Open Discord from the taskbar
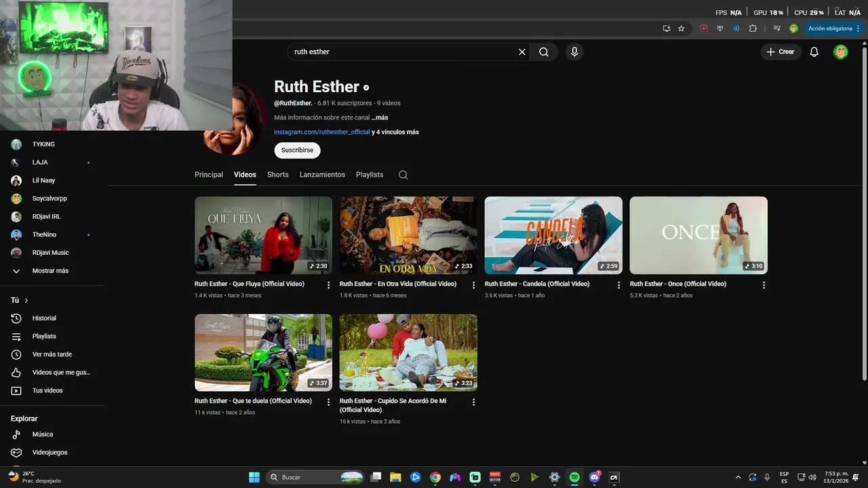Viewport: 868px width, 488px height. click(x=595, y=477)
